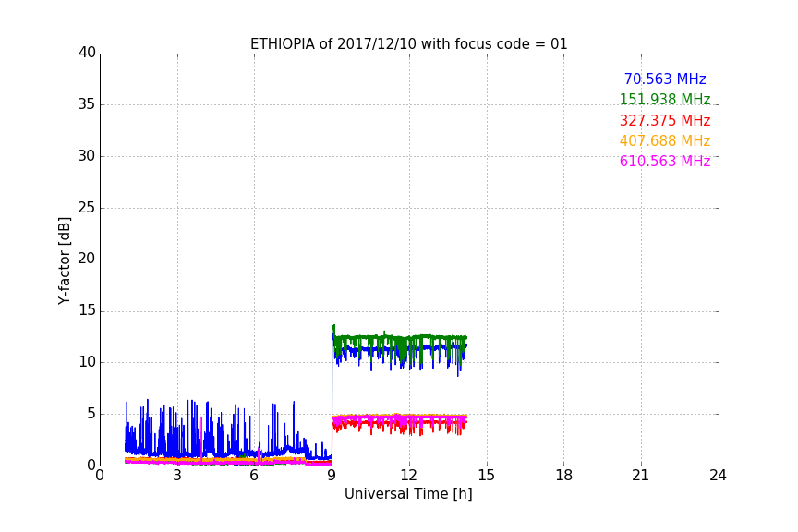Click the x-axis tick label 18
This screenshot has height=532, width=798.
(x=564, y=476)
